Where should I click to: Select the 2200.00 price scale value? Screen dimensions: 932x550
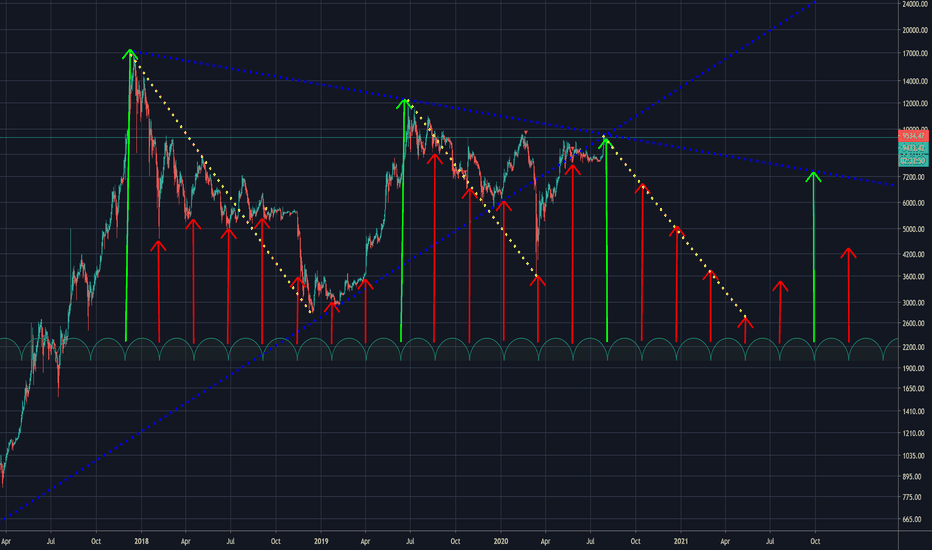[916, 347]
